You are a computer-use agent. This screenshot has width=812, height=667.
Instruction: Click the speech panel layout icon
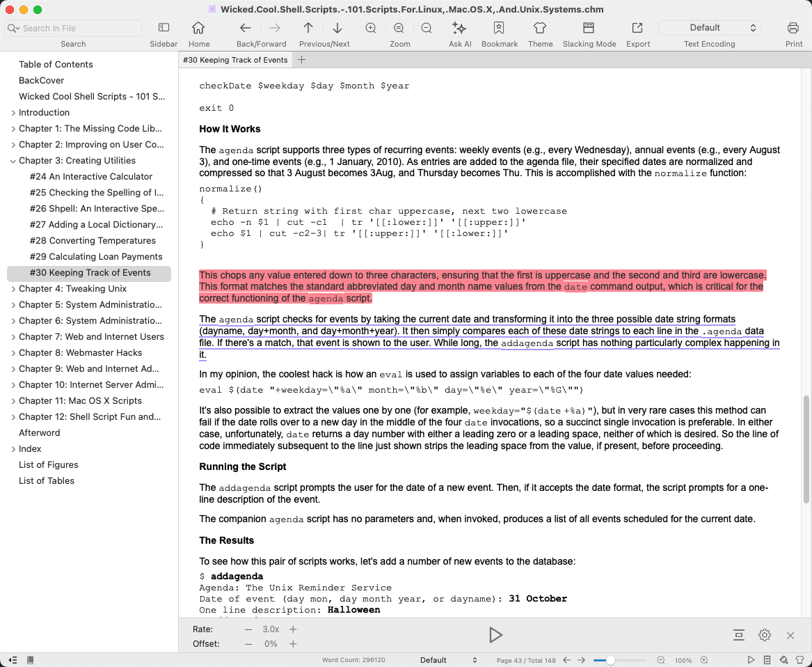coord(738,635)
